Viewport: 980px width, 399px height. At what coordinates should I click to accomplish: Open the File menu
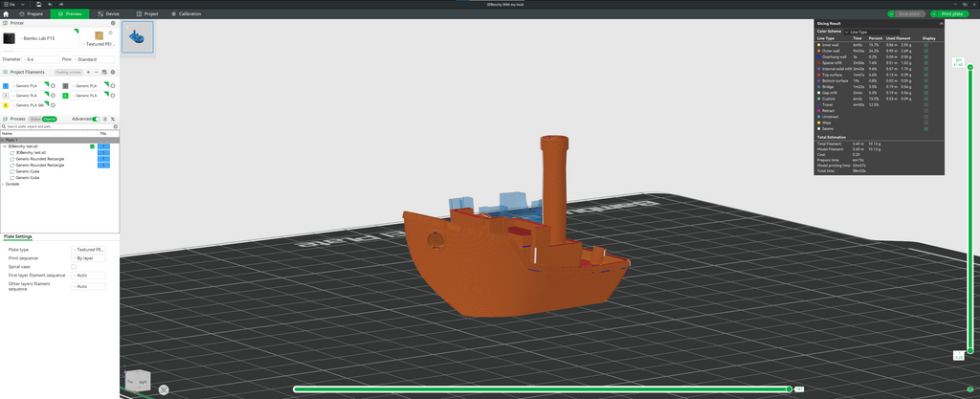coord(10,5)
